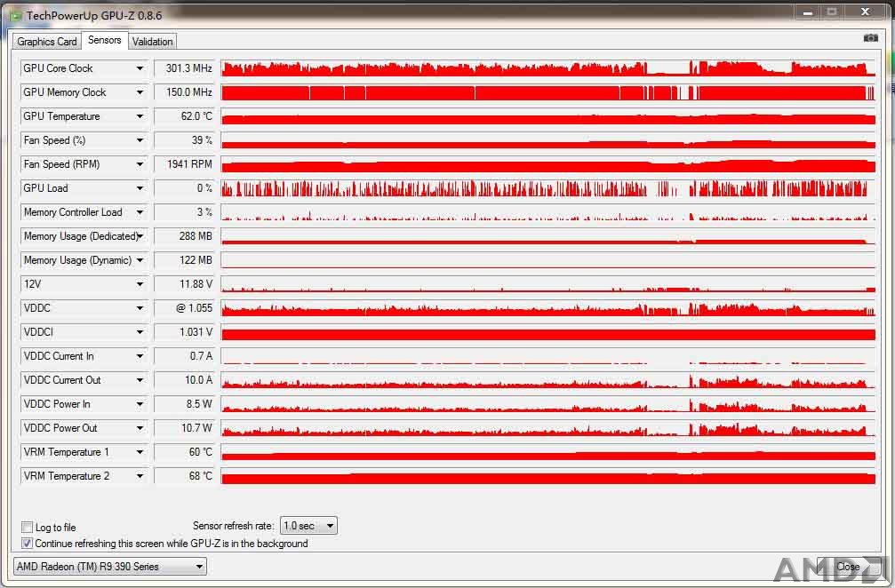The height and width of the screenshot is (588, 895).
Task: Click the Close button at bottom right
Action: click(x=848, y=567)
